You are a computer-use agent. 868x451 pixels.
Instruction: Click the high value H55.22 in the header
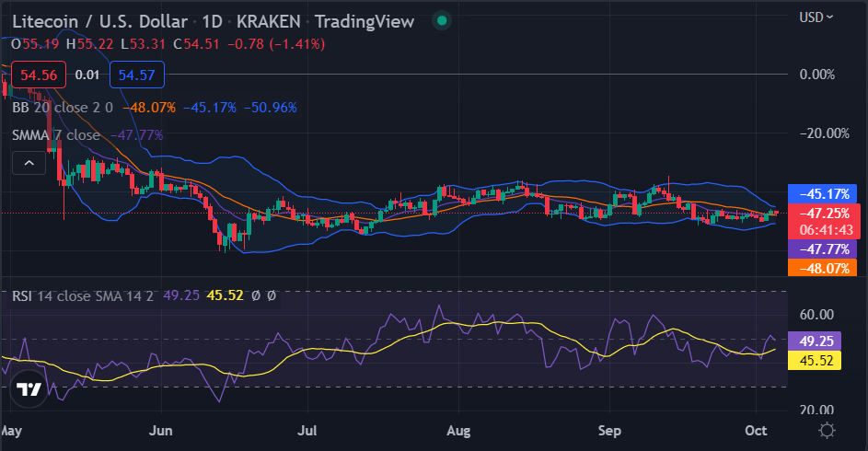click(89, 44)
